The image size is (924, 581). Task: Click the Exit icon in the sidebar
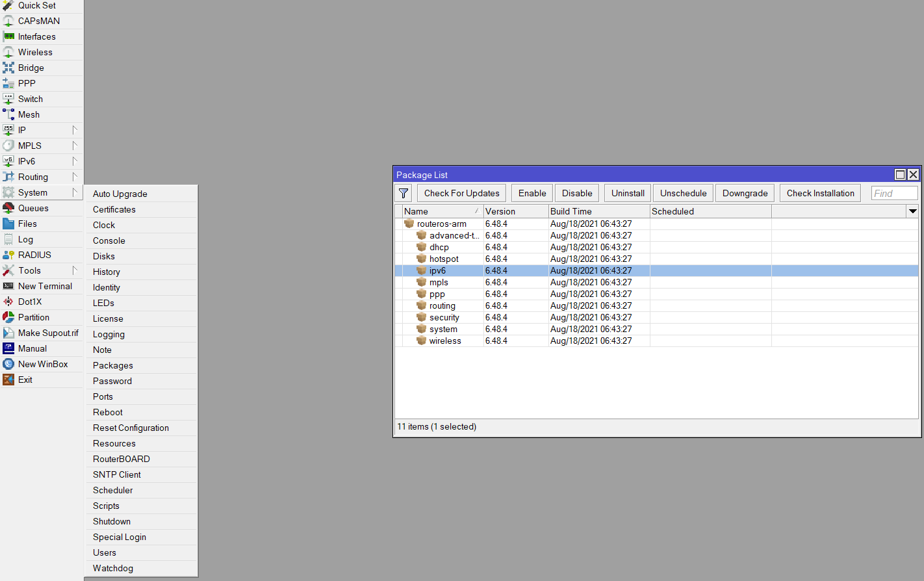pos(8,380)
